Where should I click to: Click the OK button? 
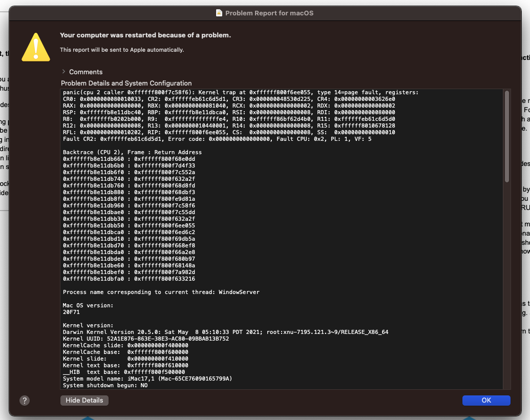(486, 400)
